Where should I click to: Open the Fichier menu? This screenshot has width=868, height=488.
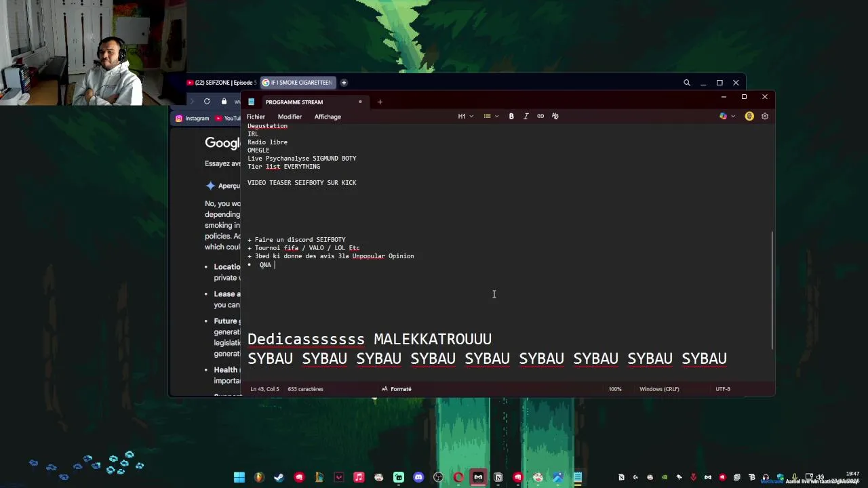coord(256,117)
